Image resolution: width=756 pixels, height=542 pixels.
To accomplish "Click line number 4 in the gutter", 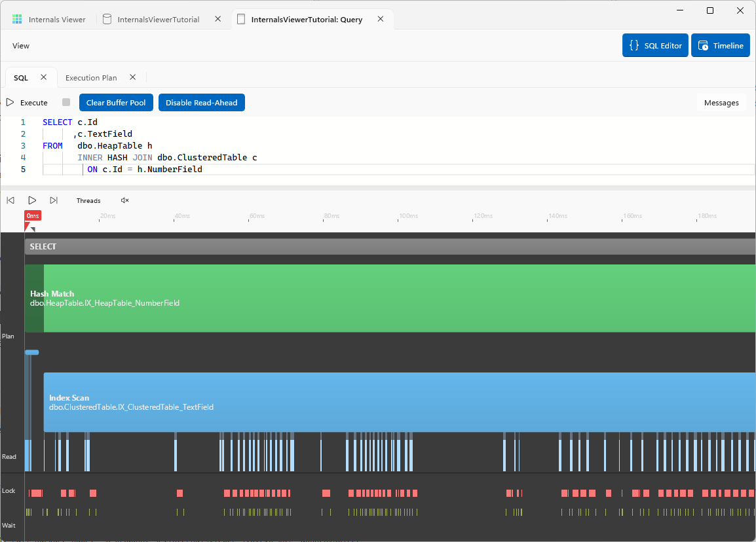I will pos(23,158).
